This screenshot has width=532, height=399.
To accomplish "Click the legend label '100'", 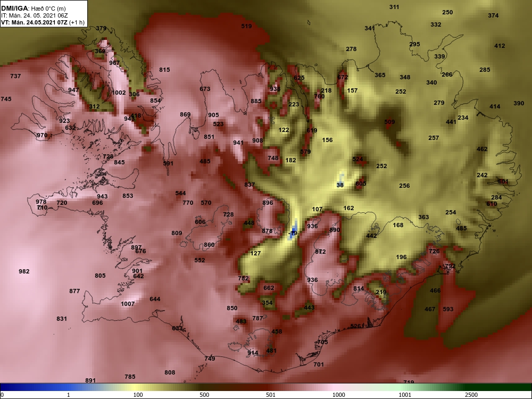I will (x=138, y=395).
